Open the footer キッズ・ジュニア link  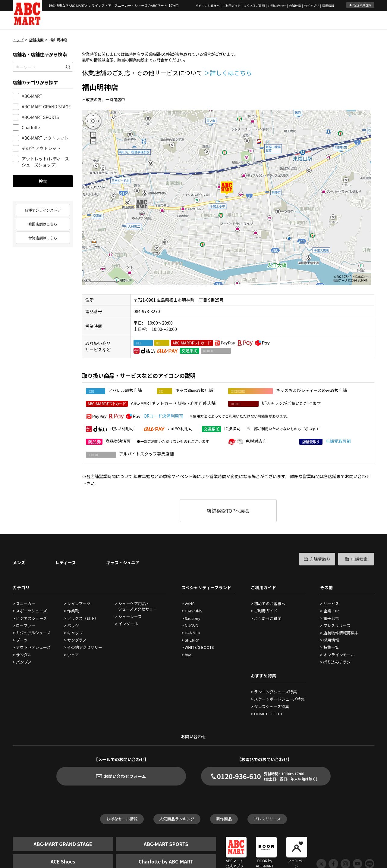coord(123,562)
